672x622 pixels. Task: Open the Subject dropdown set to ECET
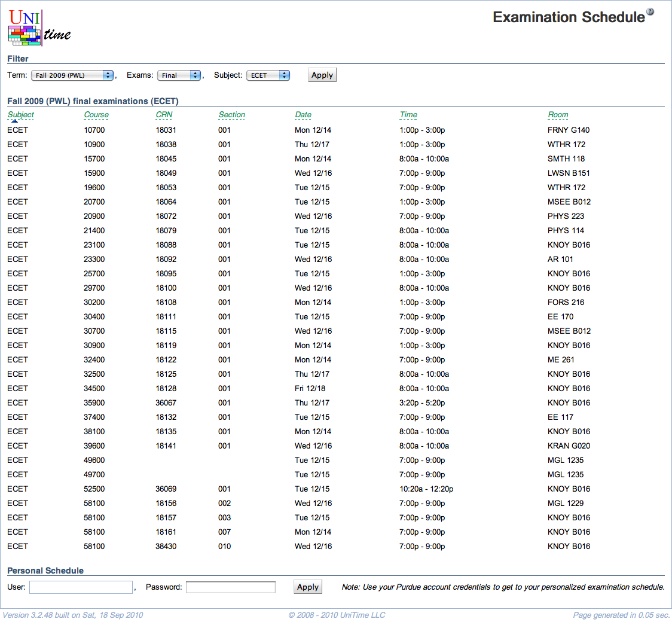[x=268, y=75]
